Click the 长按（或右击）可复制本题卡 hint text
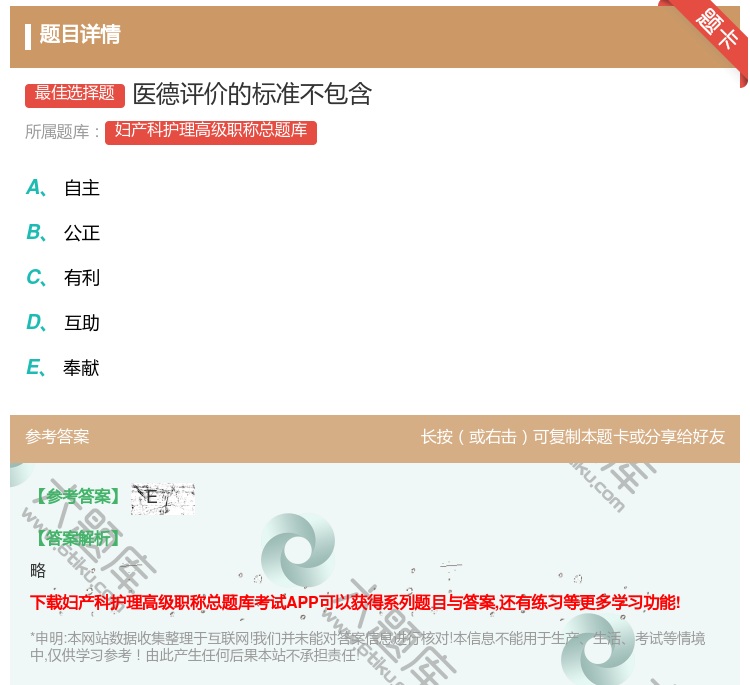750x685 pixels. [x=573, y=437]
